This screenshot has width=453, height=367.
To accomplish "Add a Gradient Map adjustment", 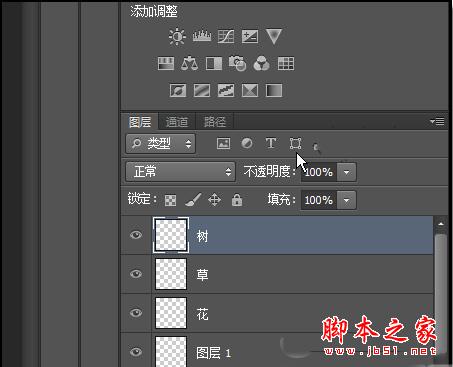I will pyautogui.click(x=274, y=90).
